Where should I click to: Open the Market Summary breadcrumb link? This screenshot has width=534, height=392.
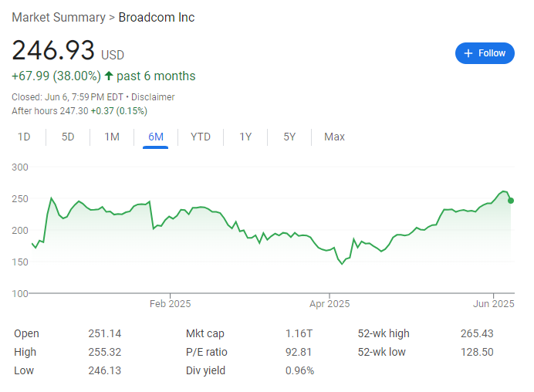click(59, 18)
